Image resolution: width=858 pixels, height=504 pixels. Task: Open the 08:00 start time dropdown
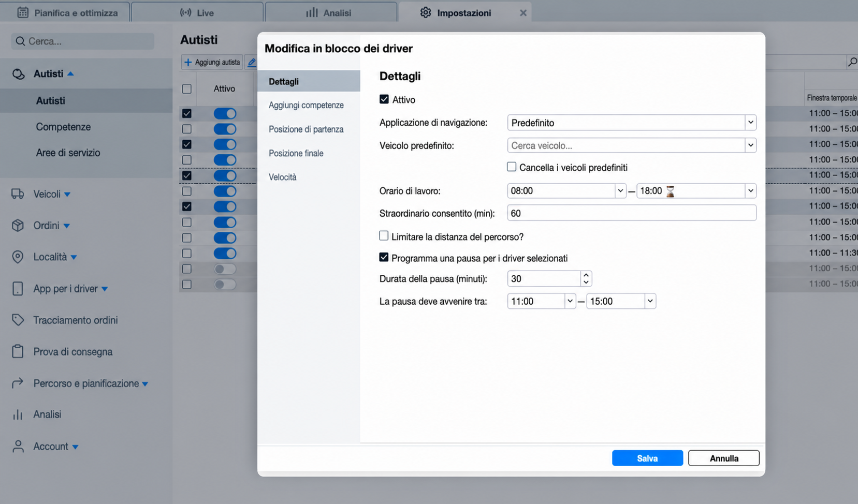620,191
